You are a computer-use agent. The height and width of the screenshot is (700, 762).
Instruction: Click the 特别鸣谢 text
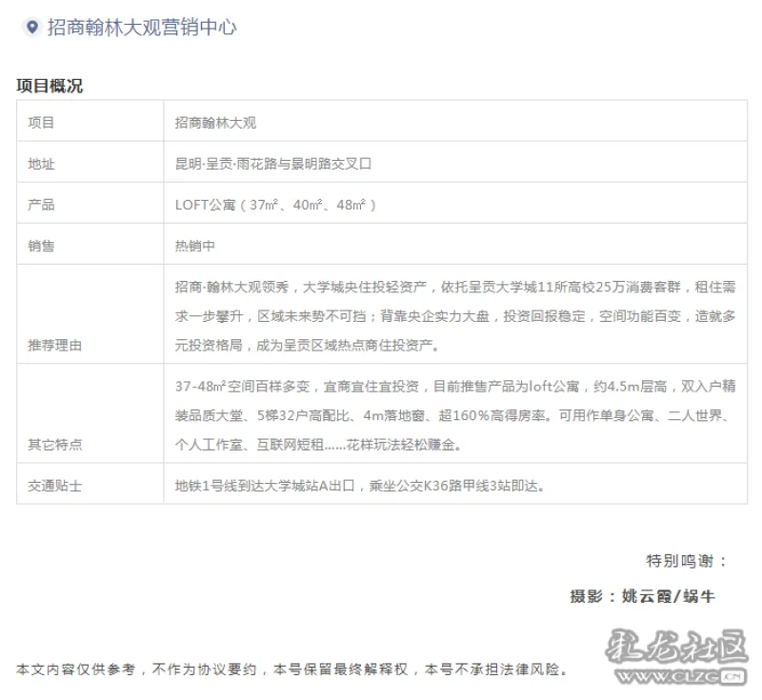[x=687, y=561]
